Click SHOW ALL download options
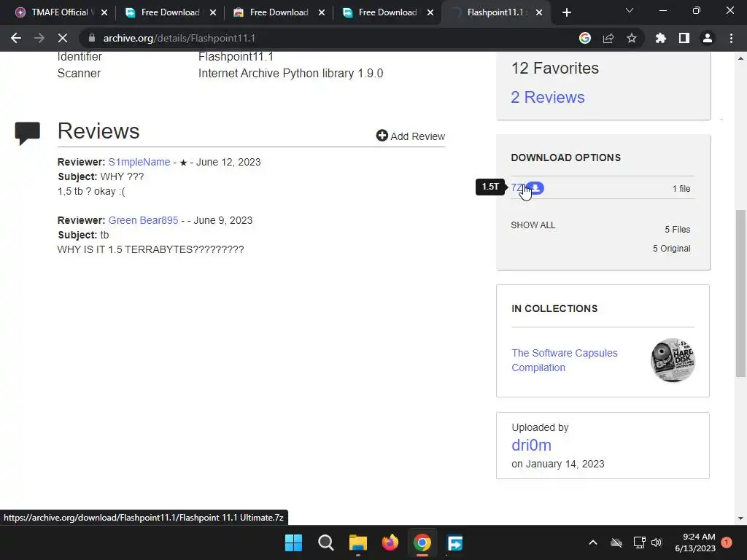 (533, 225)
